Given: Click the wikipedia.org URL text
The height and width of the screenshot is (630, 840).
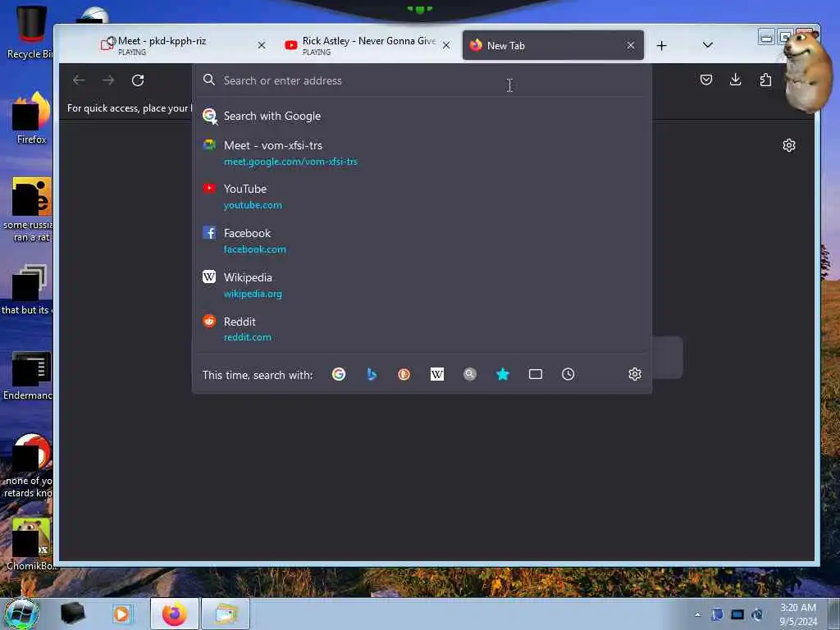Looking at the screenshot, I should pos(253,294).
